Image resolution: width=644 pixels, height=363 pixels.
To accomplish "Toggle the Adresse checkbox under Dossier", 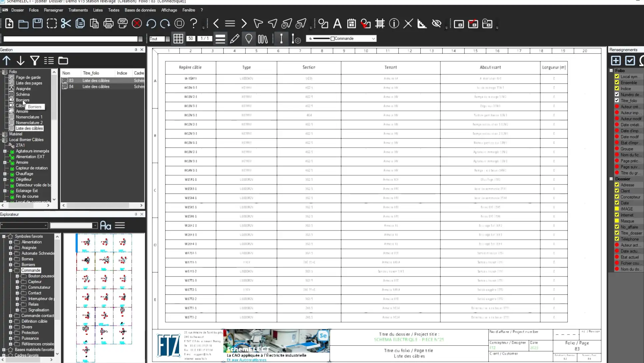I will tap(617, 185).
